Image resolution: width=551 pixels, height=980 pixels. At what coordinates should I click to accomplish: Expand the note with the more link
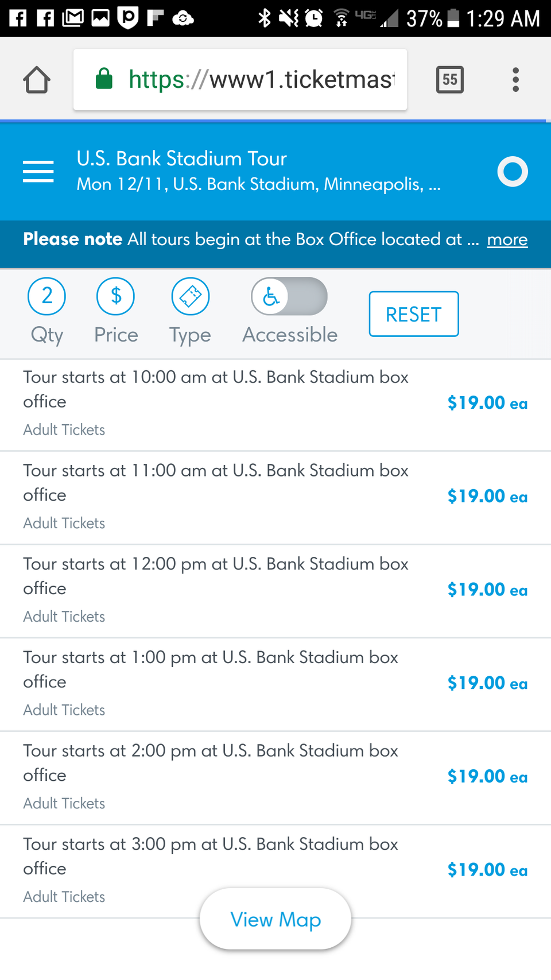[507, 239]
